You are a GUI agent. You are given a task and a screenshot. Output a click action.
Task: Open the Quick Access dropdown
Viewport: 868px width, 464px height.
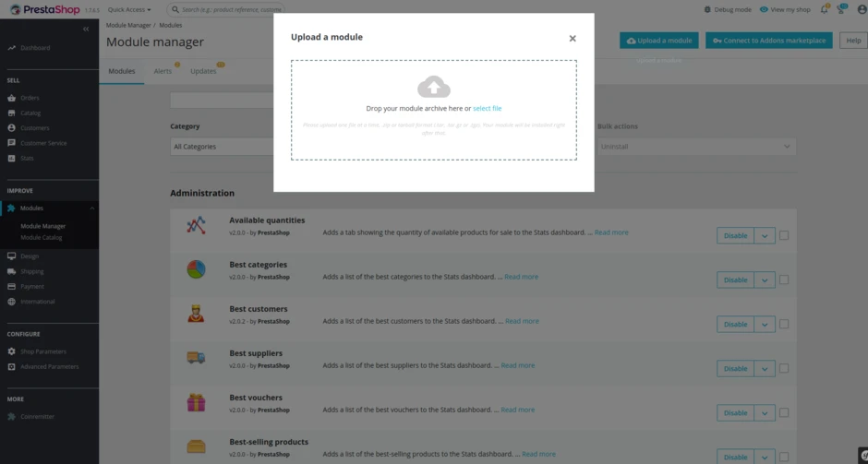pyautogui.click(x=129, y=9)
